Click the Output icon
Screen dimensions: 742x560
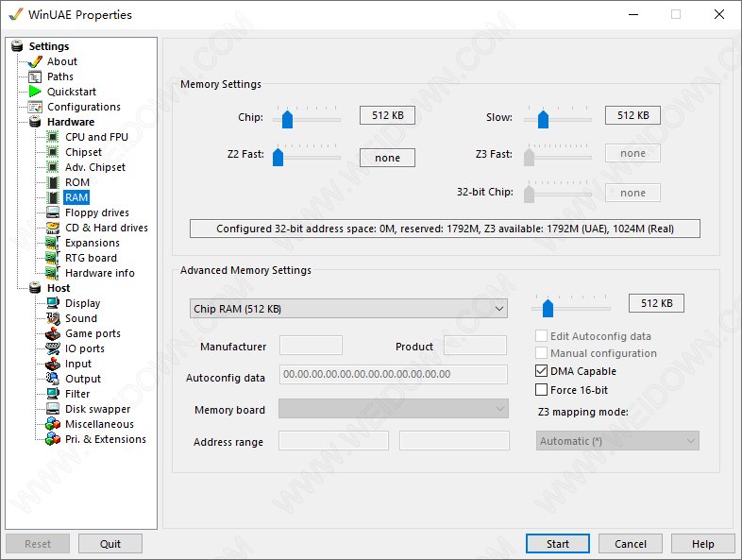[53, 379]
